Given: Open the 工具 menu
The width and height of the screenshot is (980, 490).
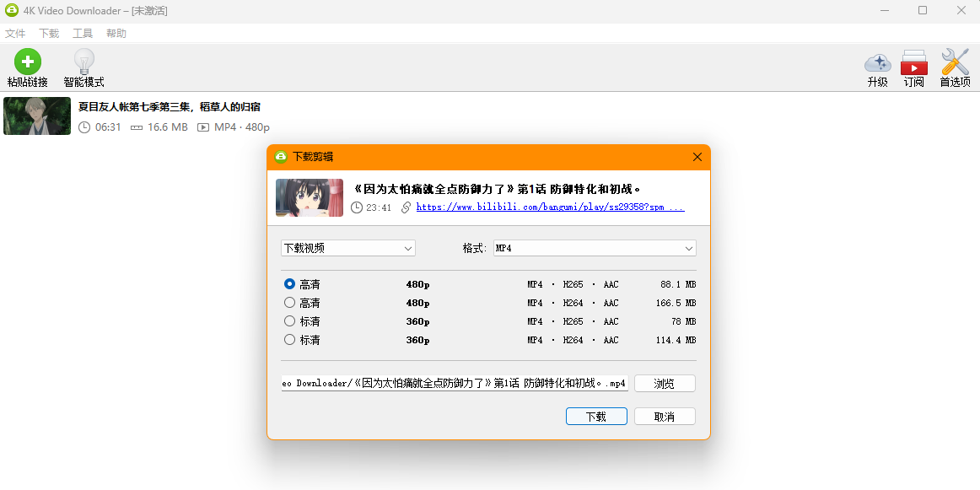Looking at the screenshot, I should (83, 34).
